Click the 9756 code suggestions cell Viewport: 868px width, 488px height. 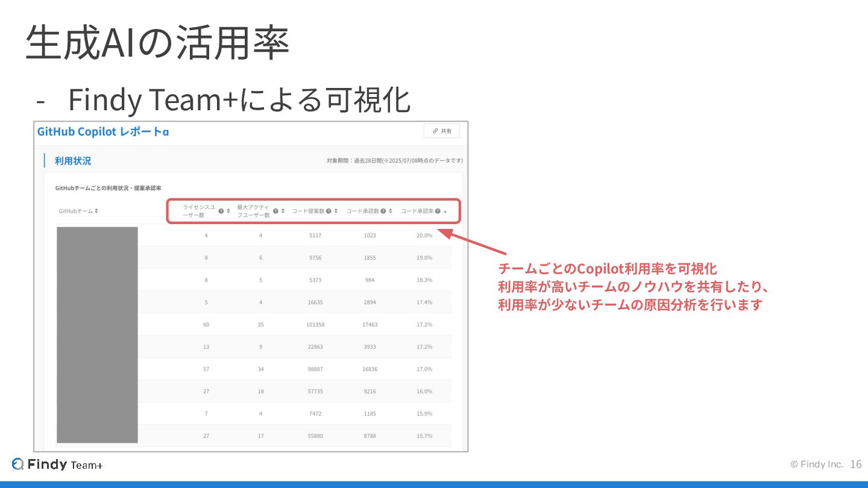[x=315, y=258]
